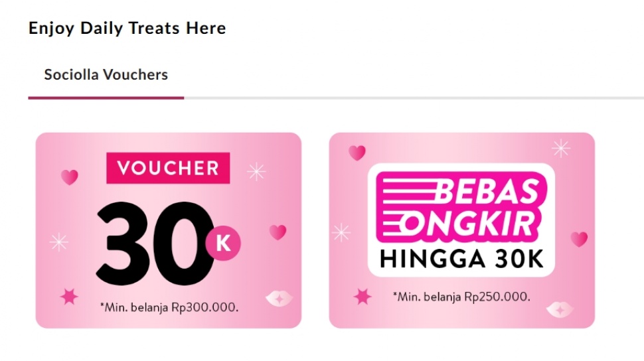This screenshot has height=361, width=644.
Task: Click the lips icon on Bebas Ongkir card
Action: pyautogui.click(x=560, y=310)
